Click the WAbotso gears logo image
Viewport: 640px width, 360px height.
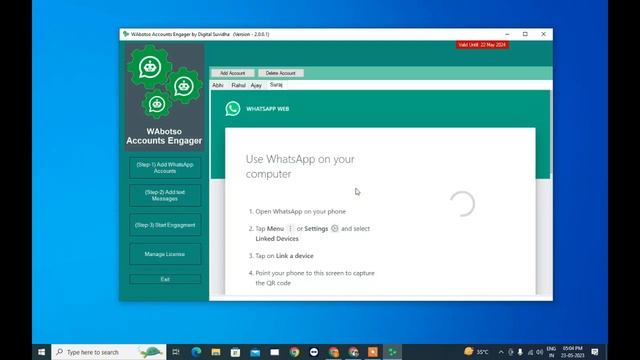tap(164, 82)
